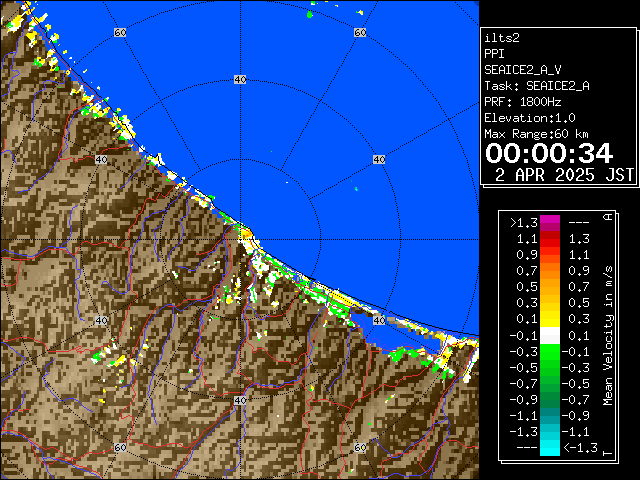
Task: Click the 'SEAICE2_A_V' product name
Action: click(x=523, y=70)
